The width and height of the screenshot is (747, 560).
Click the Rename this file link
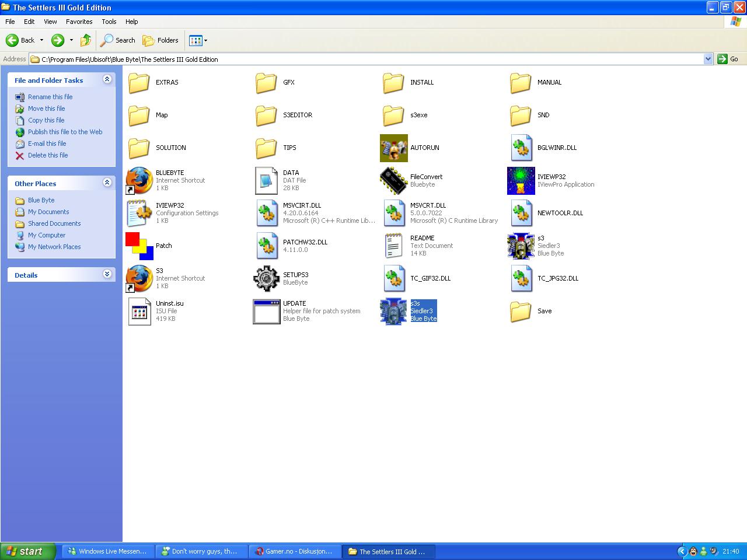click(x=50, y=97)
